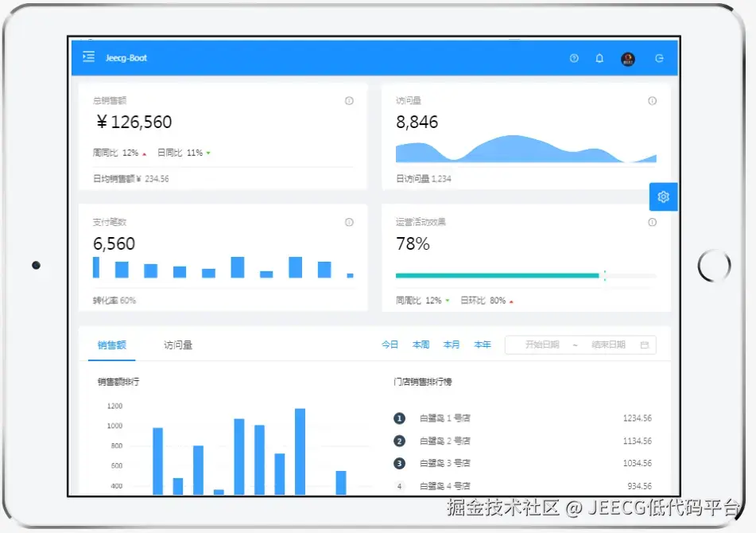Screen dimensions: 756x533
Task: Click the 1000 axis label
Action: click(x=114, y=426)
